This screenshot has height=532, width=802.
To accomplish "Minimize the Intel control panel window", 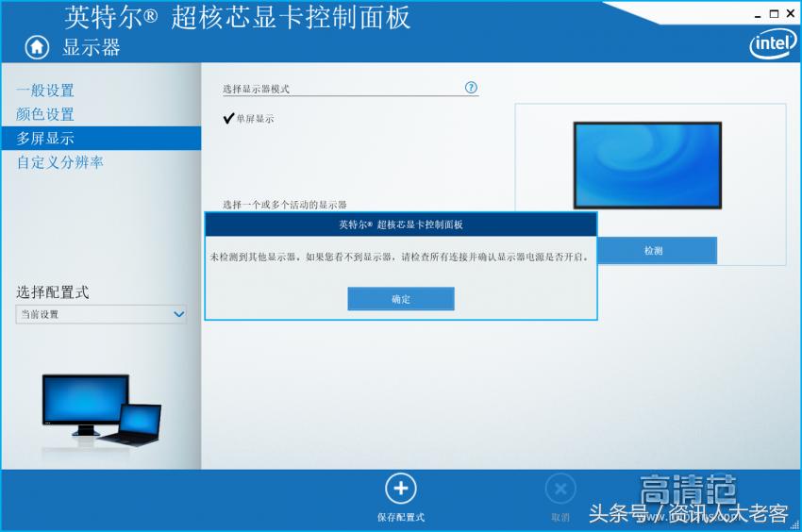I will (758, 15).
